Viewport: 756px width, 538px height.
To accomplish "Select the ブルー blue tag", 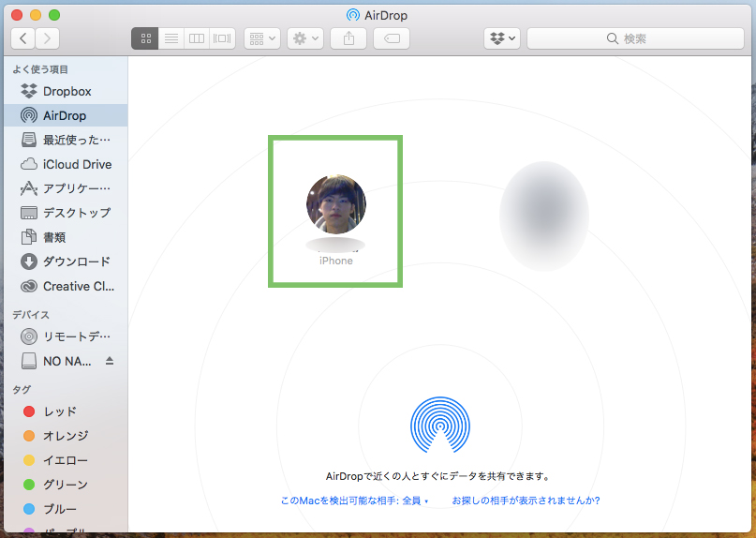I will [67, 509].
